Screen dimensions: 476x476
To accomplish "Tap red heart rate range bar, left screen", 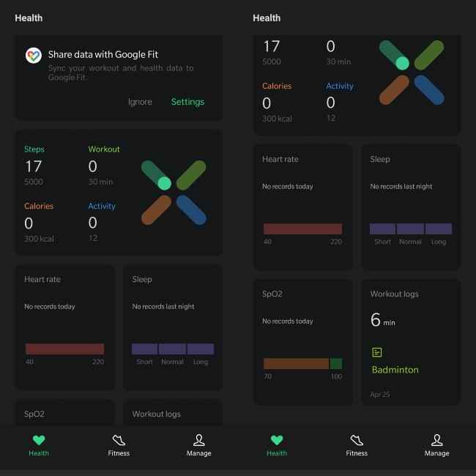I will tap(65, 349).
